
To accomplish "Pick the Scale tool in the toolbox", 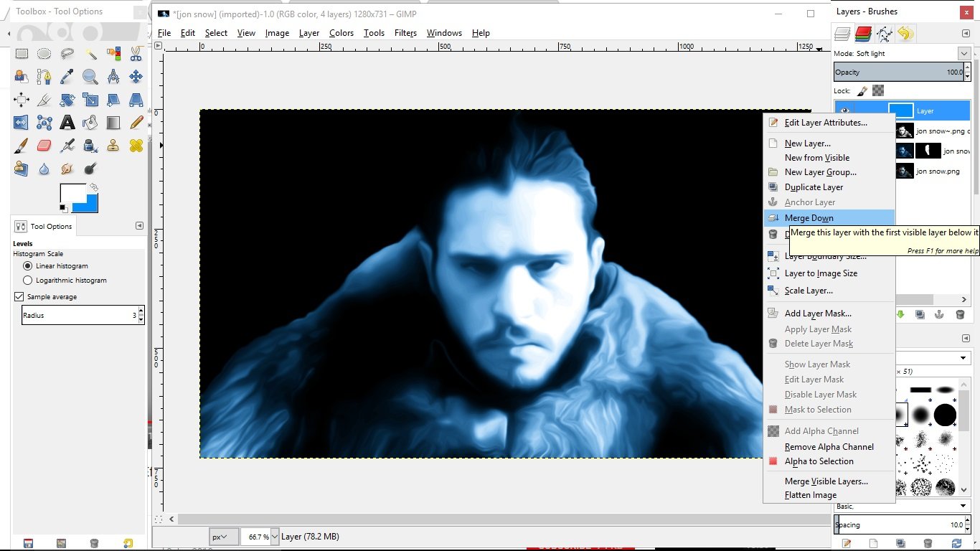I will tap(90, 100).
